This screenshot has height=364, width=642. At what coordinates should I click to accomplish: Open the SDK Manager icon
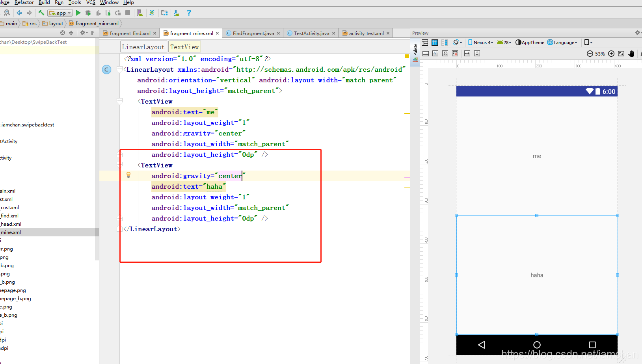(x=177, y=13)
